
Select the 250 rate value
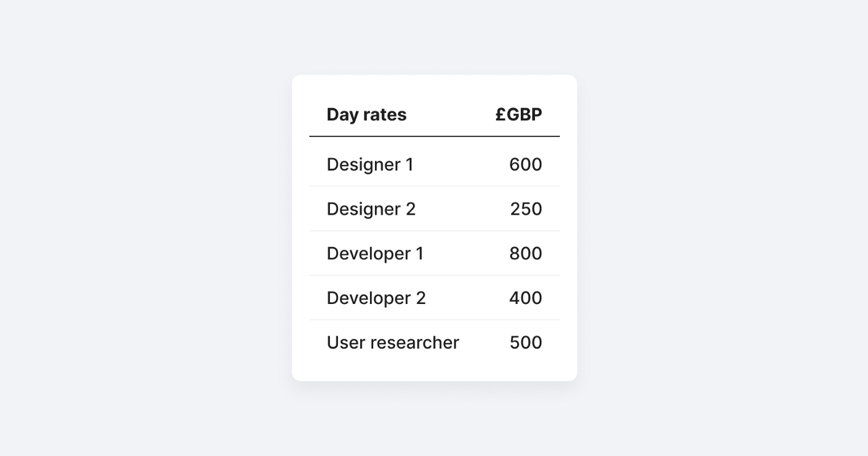click(x=526, y=209)
